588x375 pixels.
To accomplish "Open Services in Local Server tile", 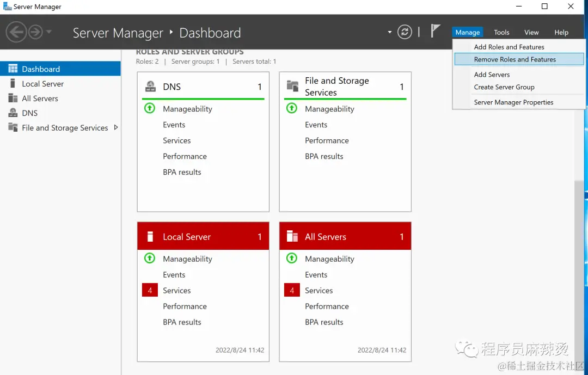I will 176,290.
